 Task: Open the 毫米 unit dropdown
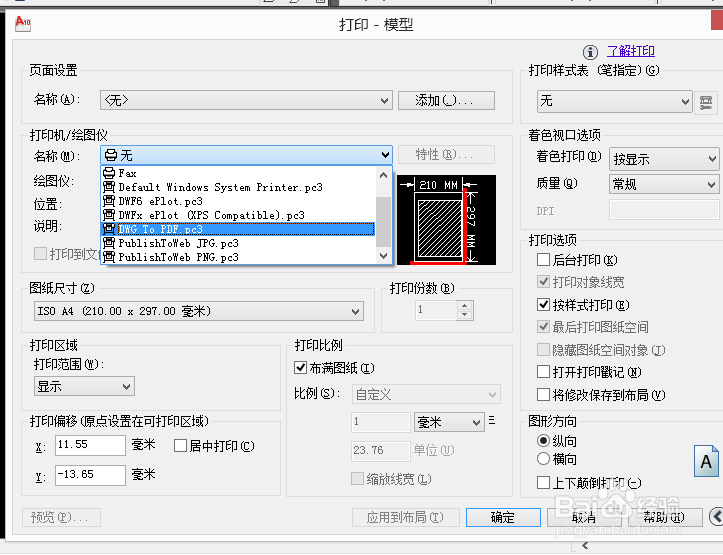point(449,422)
